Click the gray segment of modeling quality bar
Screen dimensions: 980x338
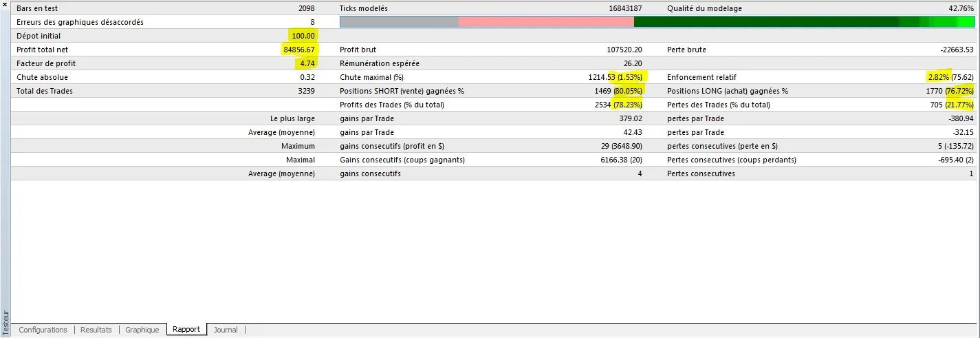tap(399, 22)
